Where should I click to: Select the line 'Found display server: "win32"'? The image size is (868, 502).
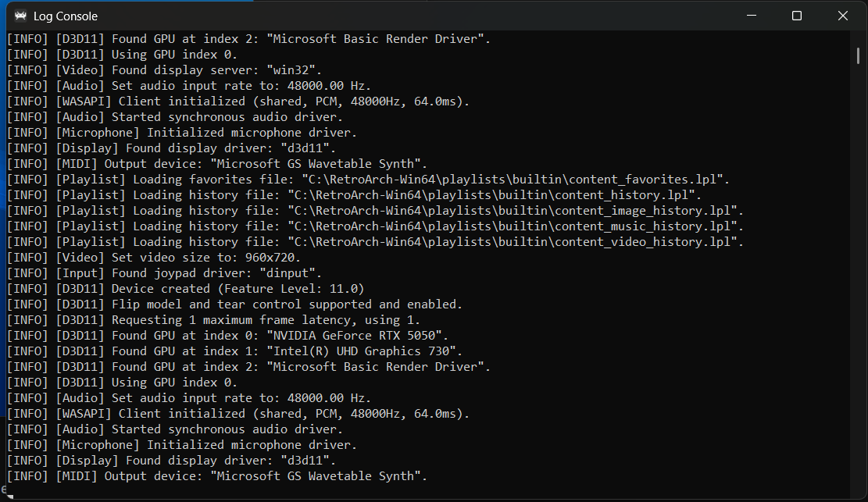tap(164, 70)
